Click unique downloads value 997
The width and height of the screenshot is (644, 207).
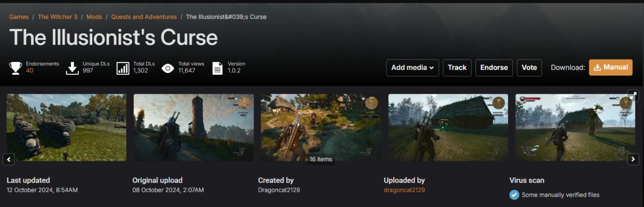[x=88, y=71]
